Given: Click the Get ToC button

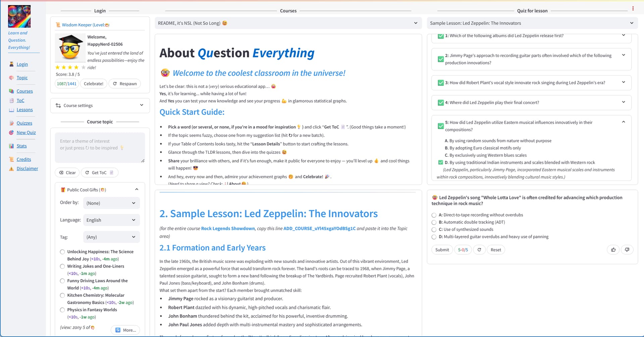Looking at the screenshot, I should coord(99,173).
